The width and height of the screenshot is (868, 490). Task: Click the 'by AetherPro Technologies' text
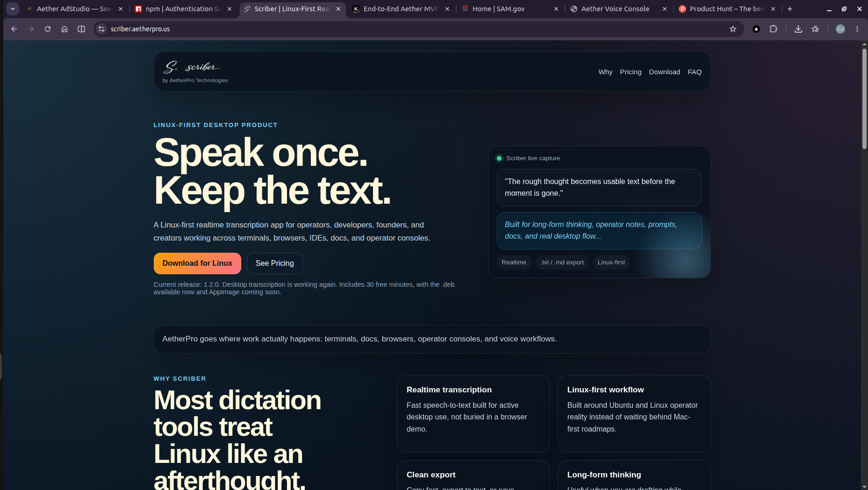pos(195,80)
